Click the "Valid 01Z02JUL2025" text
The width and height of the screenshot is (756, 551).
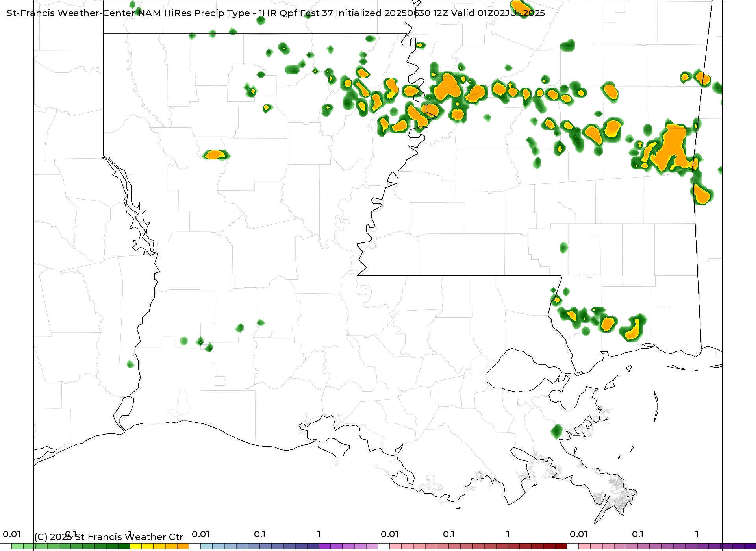(498, 13)
